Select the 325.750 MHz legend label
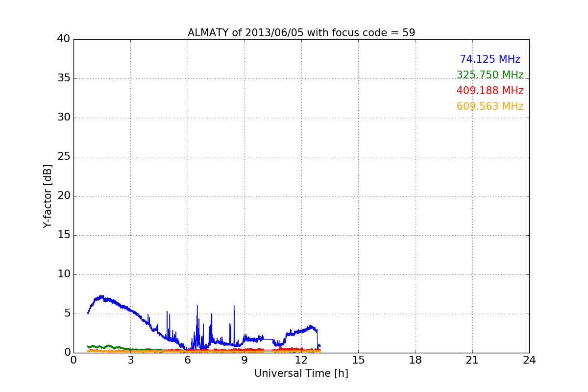Screen dimensions: 588x392 point(490,75)
